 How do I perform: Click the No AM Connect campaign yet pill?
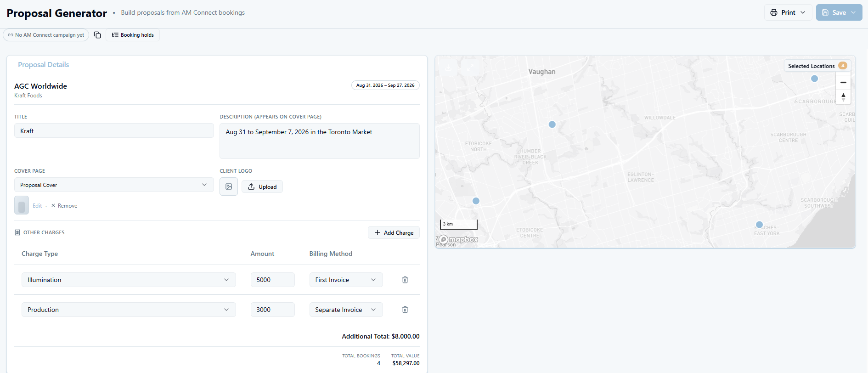(46, 35)
